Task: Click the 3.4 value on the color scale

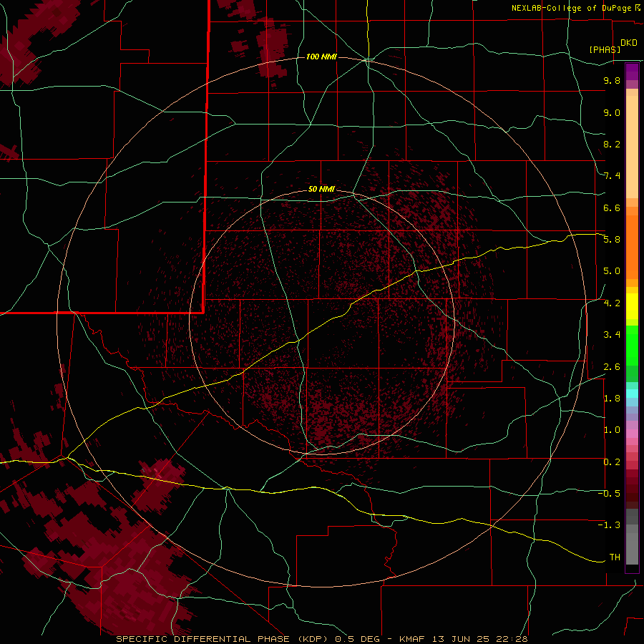Action: pos(612,335)
